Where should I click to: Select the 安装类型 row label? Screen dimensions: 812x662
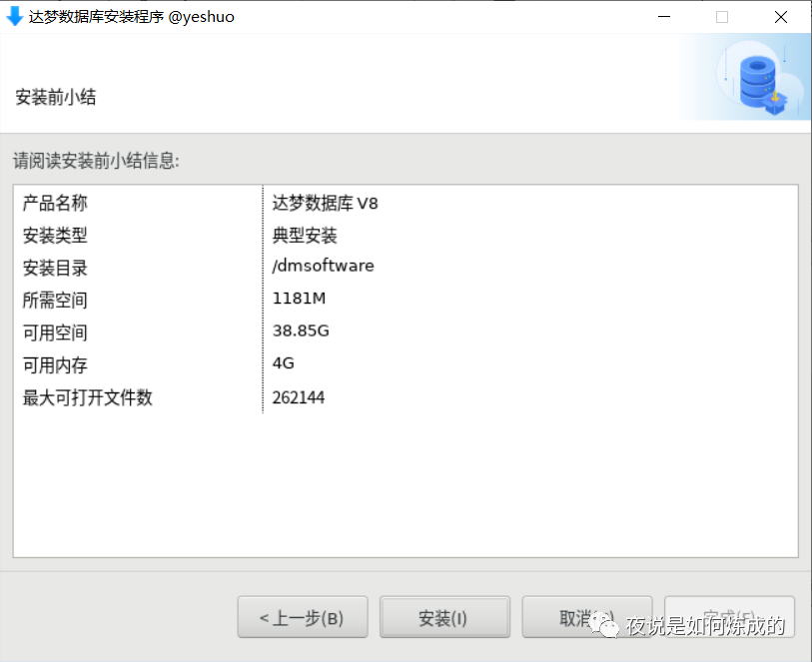click(55, 236)
